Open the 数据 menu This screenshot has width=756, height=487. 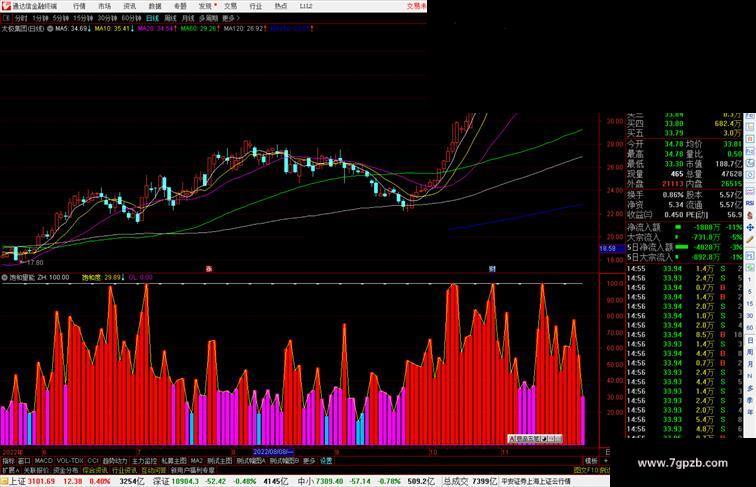tap(155, 6)
